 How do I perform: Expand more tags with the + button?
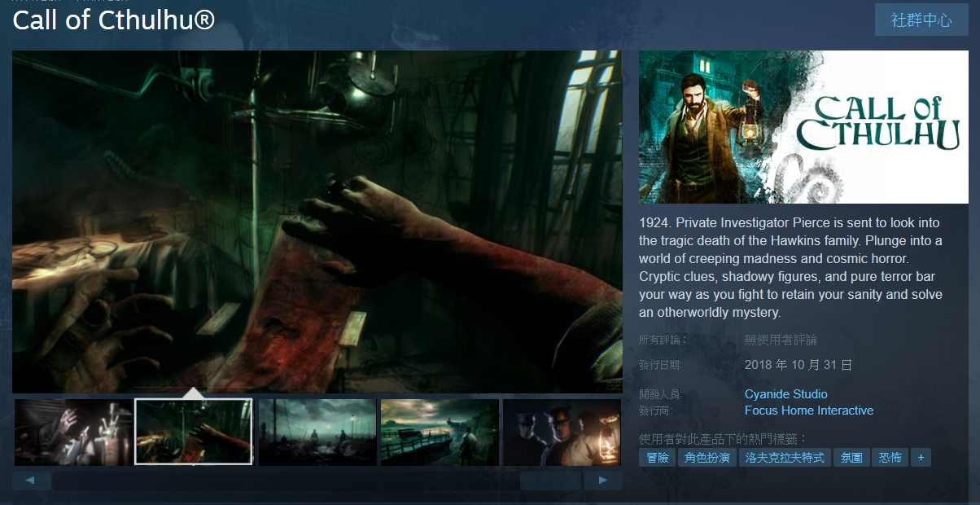[921, 458]
